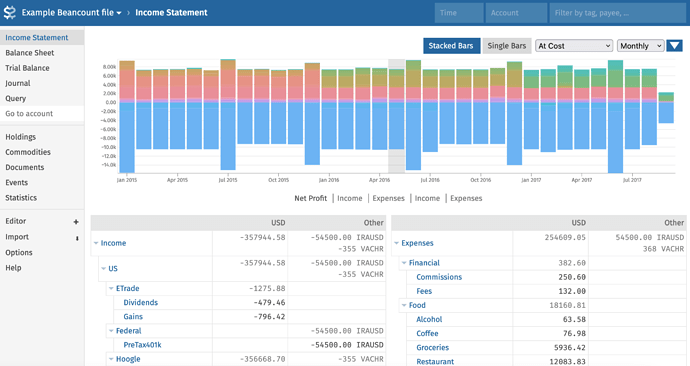This screenshot has height=366, width=690.
Task: Collapse the Food account row
Action: (404, 305)
